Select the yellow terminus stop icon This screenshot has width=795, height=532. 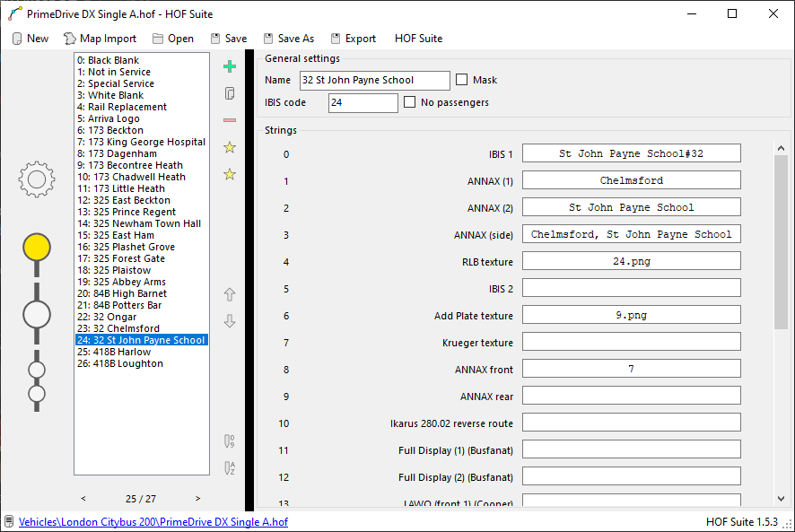[37, 247]
